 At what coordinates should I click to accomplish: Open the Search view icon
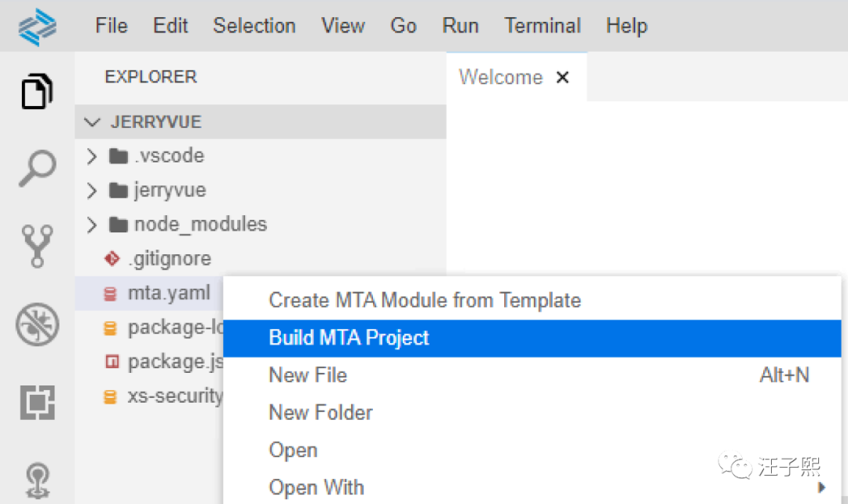37,168
